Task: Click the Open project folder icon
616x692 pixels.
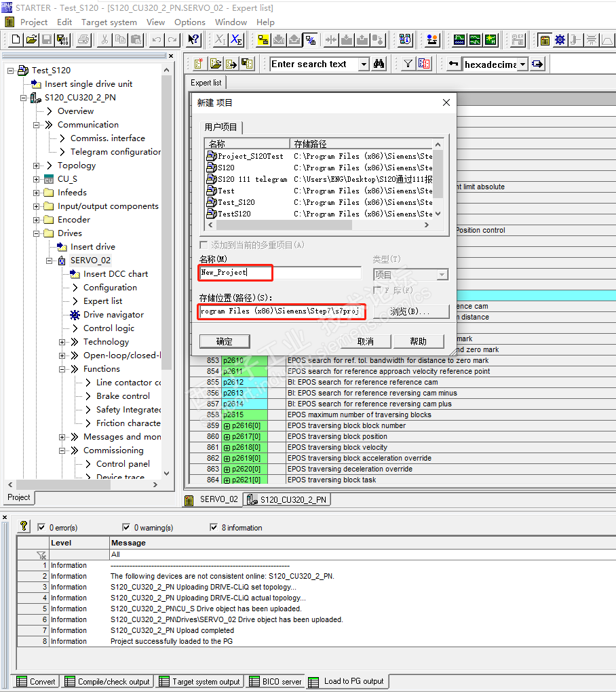Action: click(x=31, y=40)
